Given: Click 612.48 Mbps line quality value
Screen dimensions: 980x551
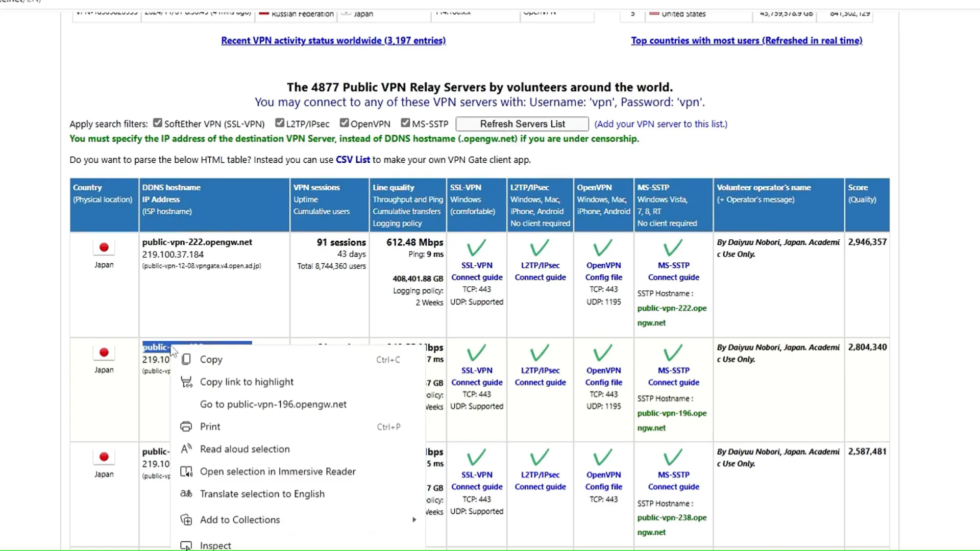Looking at the screenshot, I should point(414,242).
